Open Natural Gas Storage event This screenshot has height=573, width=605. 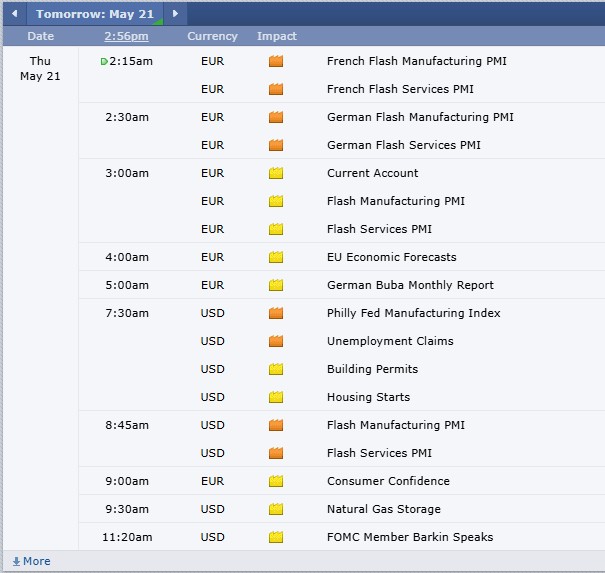(x=384, y=509)
